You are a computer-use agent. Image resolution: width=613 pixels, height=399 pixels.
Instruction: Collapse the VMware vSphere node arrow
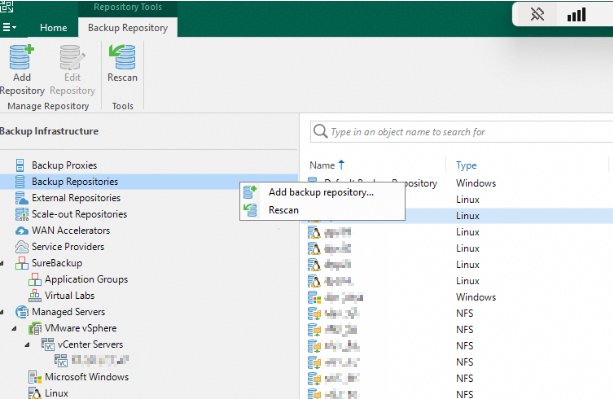pyautogui.click(x=14, y=329)
